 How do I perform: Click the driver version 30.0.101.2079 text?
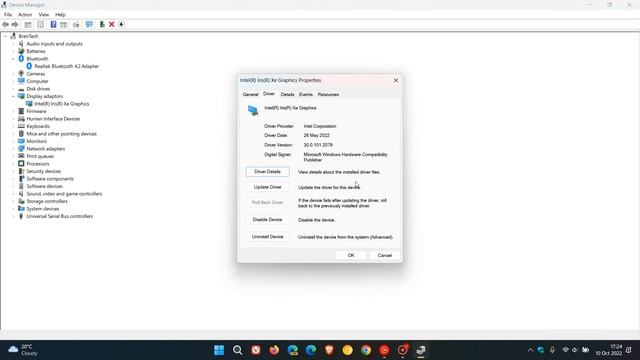318,145
